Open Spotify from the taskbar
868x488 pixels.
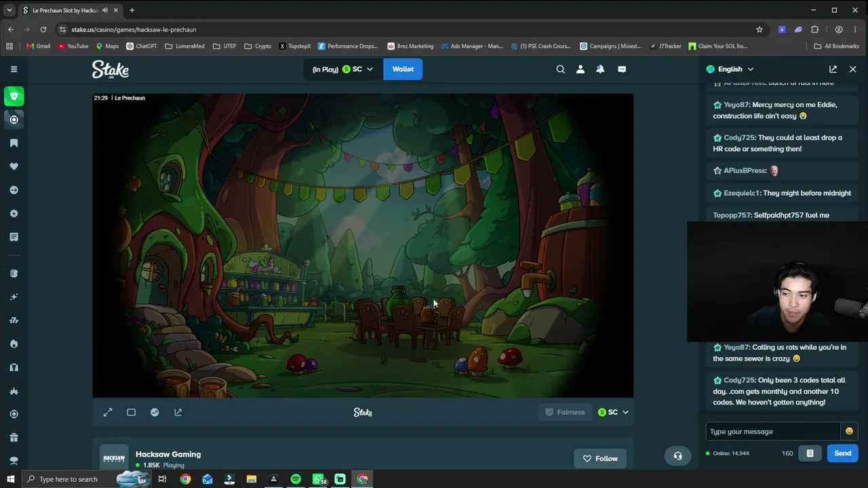(x=296, y=479)
